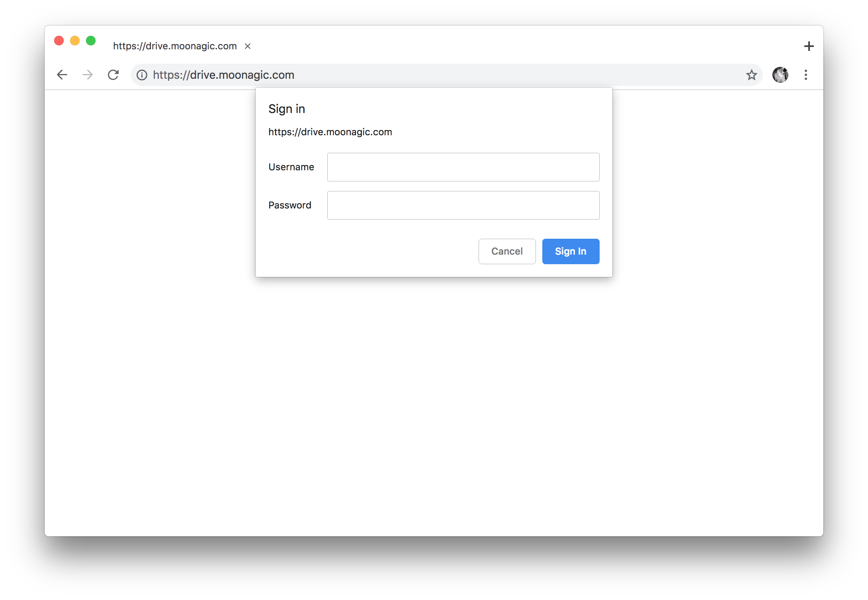The width and height of the screenshot is (868, 600).
Task: Reload the current page
Action: pos(113,75)
